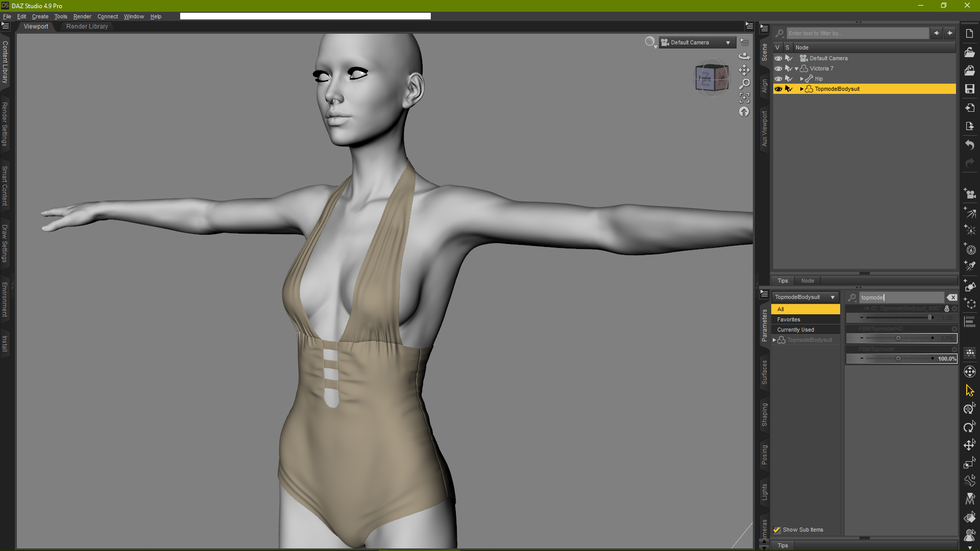The image size is (980, 551).
Task: Open the Save icon in the right toolbar
Action: (970, 89)
